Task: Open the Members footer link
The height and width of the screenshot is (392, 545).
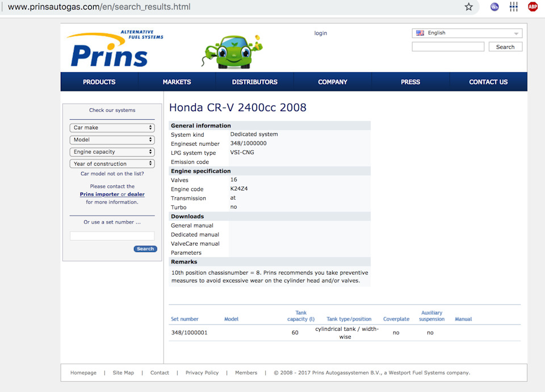Action: tap(246, 373)
